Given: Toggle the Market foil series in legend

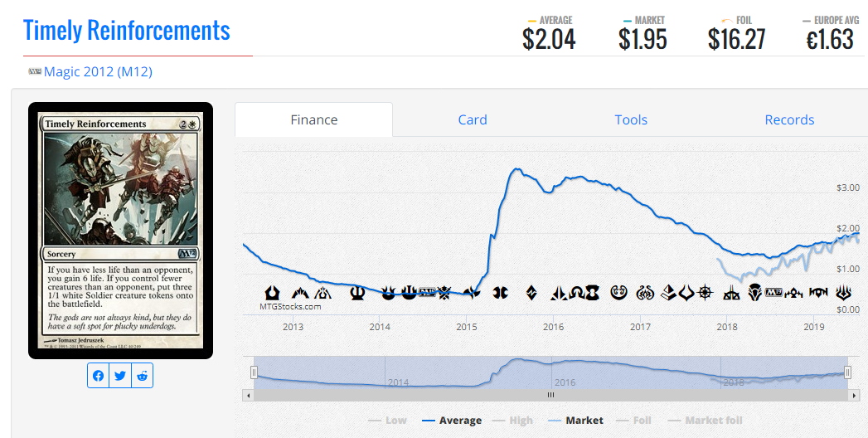Looking at the screenshot, I should click(x=706, y=421).
